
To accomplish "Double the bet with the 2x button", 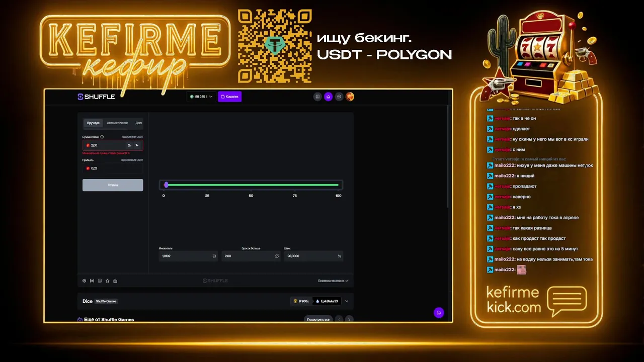I will (x=137, y=145).
